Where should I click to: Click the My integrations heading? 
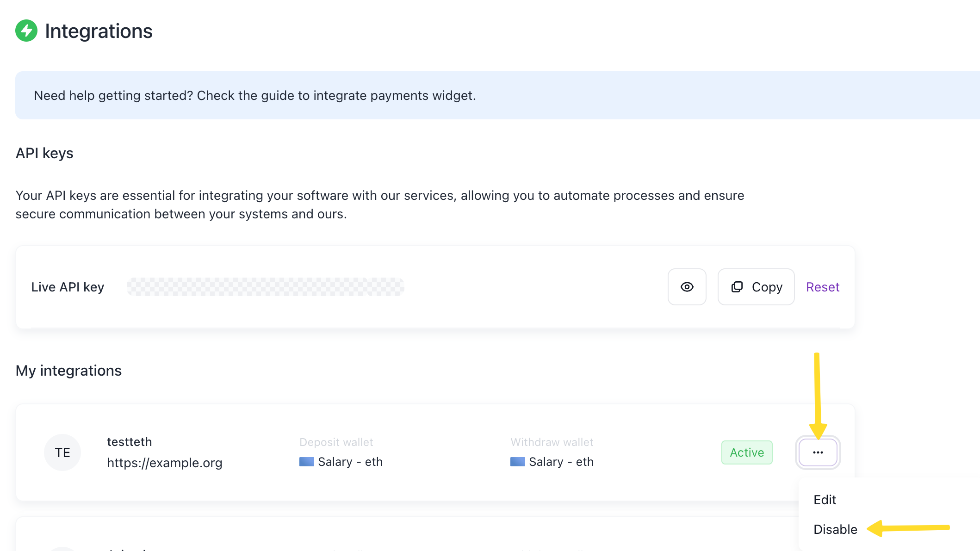[68, 371]
